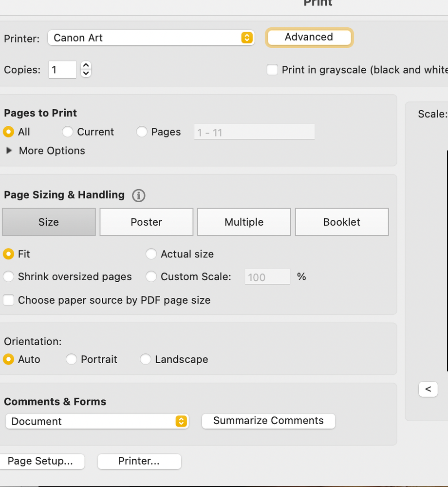This screenshot has width=448, height=487.
Task: Open the Printer dropdown showing Canon Art
Action: [x=151, y=38]
